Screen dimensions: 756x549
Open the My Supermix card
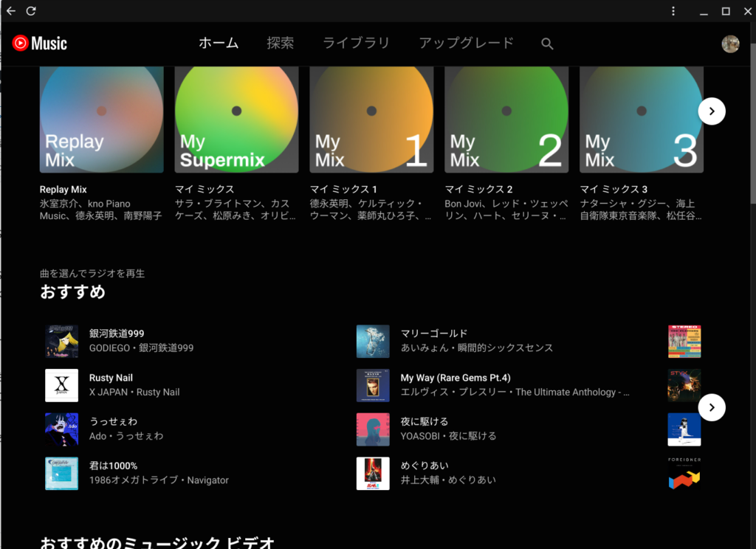(x=237, y=120)
